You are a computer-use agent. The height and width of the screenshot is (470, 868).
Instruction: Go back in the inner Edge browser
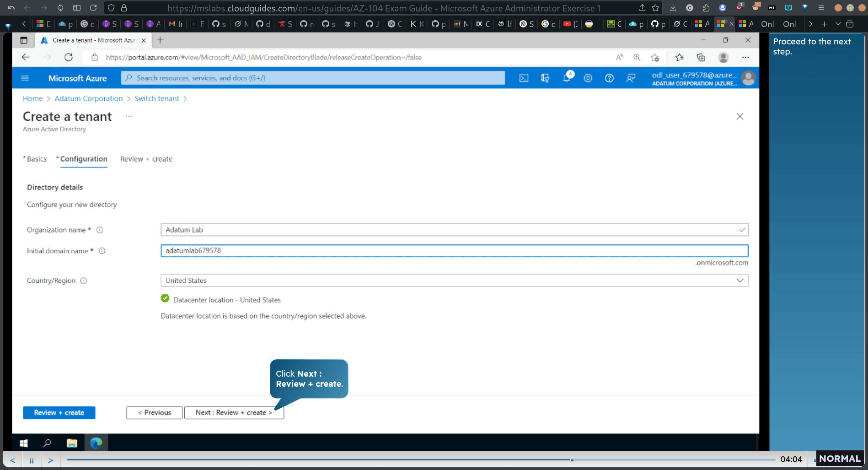pyautogui.click(x=26, y=57)
